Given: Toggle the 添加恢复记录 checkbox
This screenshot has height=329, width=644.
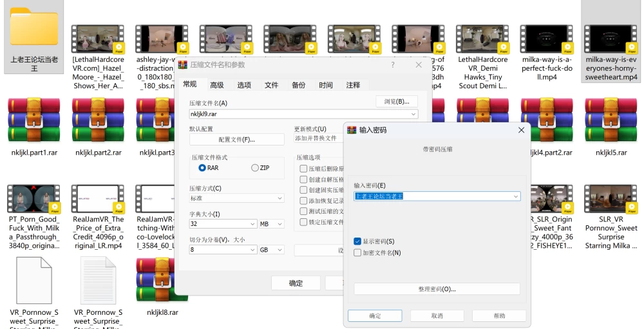Looking at the screenshot, I should [303, 200].
